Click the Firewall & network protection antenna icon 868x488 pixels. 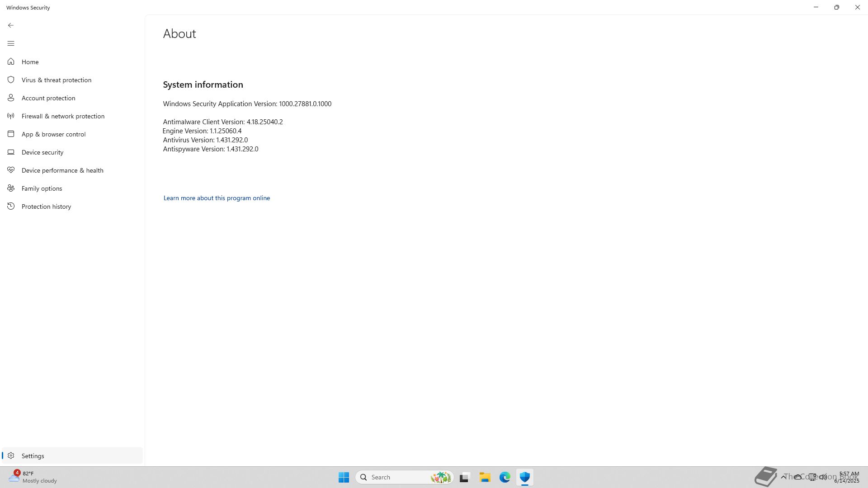click(x=11, y=116)
